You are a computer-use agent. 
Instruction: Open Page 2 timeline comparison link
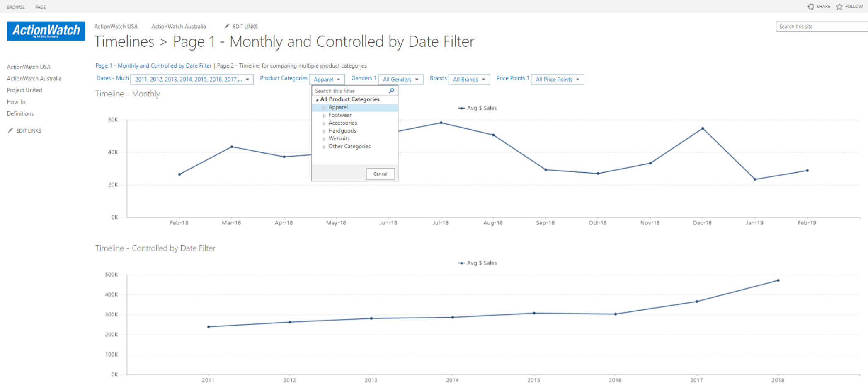[x=292, y=66]
